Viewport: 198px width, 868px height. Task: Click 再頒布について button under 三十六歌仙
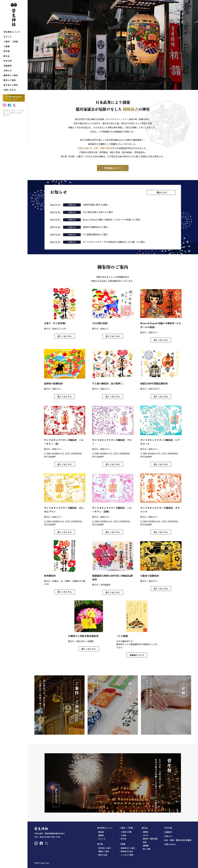click(x=137, y=655)
